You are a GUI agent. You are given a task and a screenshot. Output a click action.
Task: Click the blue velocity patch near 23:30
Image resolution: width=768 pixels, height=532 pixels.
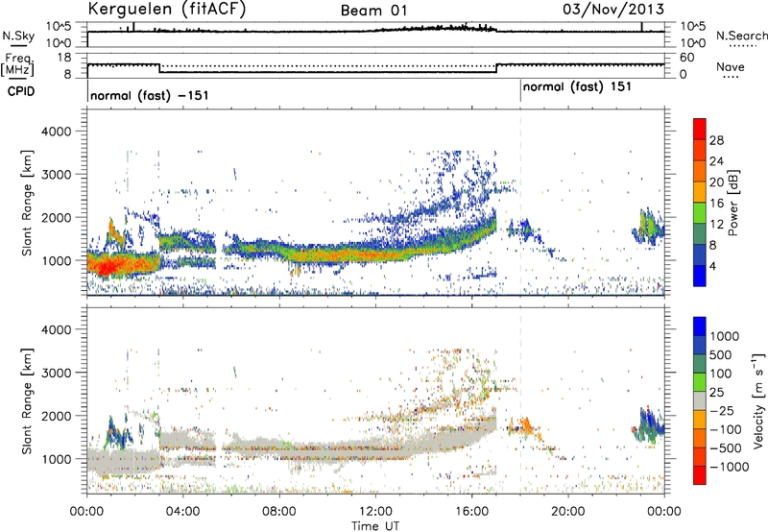pos(651,425)
